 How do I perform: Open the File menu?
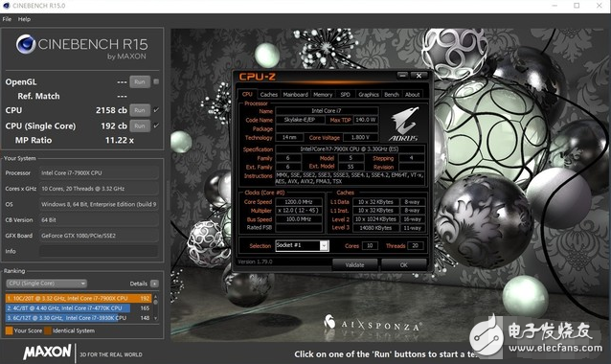(x=7, y=19)
